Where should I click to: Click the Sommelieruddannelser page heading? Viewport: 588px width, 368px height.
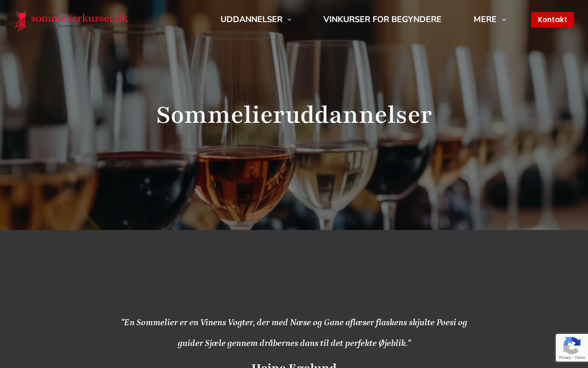(x=294, y=115)
